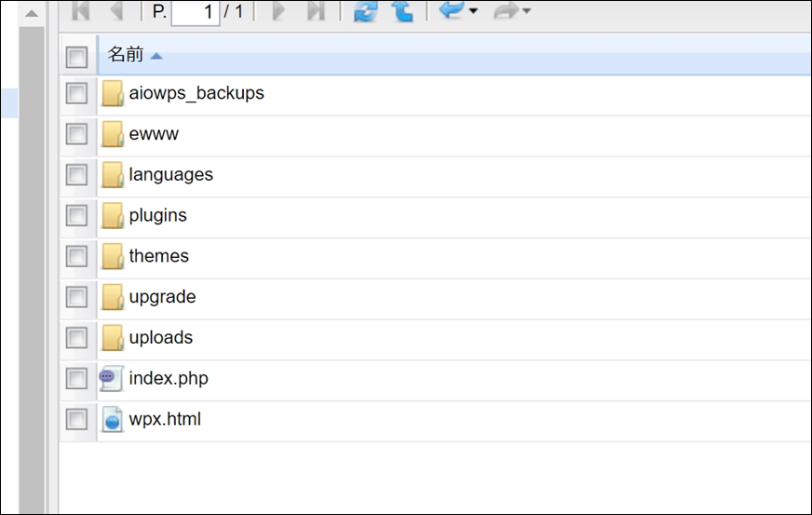Open the ewww folder name
812x515 pixels.
pyautogui.click(x=154, y=134)
